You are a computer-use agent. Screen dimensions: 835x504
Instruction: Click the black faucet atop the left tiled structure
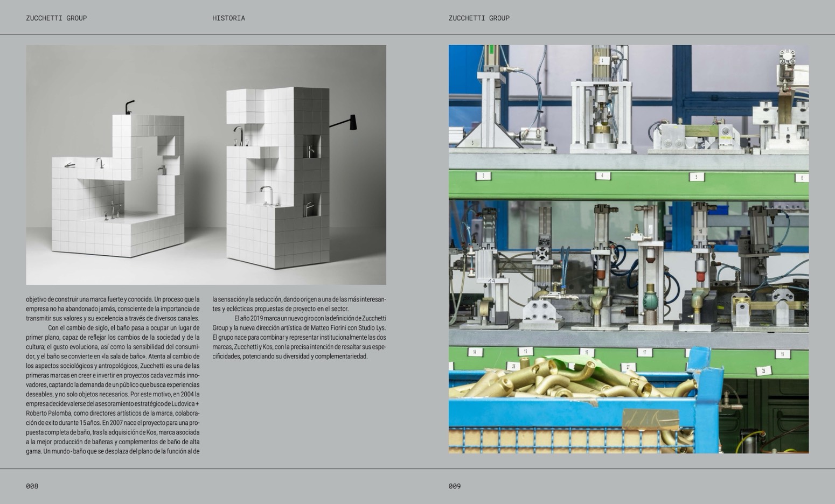(x=129, y=106)
